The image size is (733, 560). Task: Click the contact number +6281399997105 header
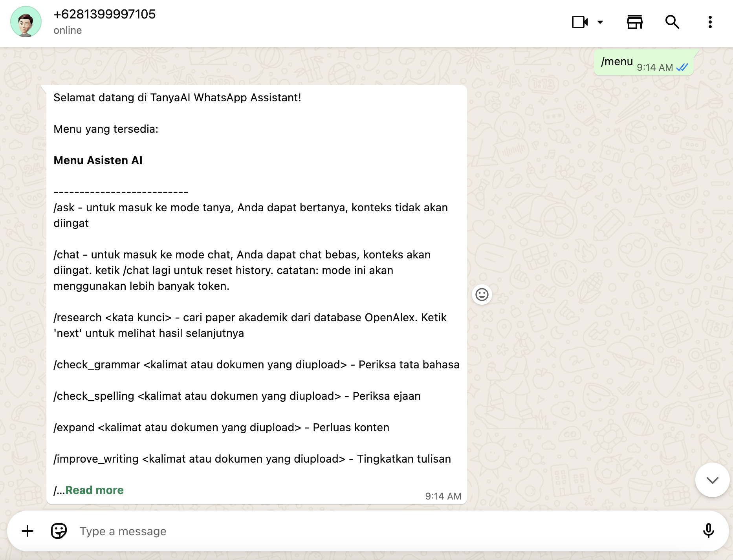coord(104,14)
